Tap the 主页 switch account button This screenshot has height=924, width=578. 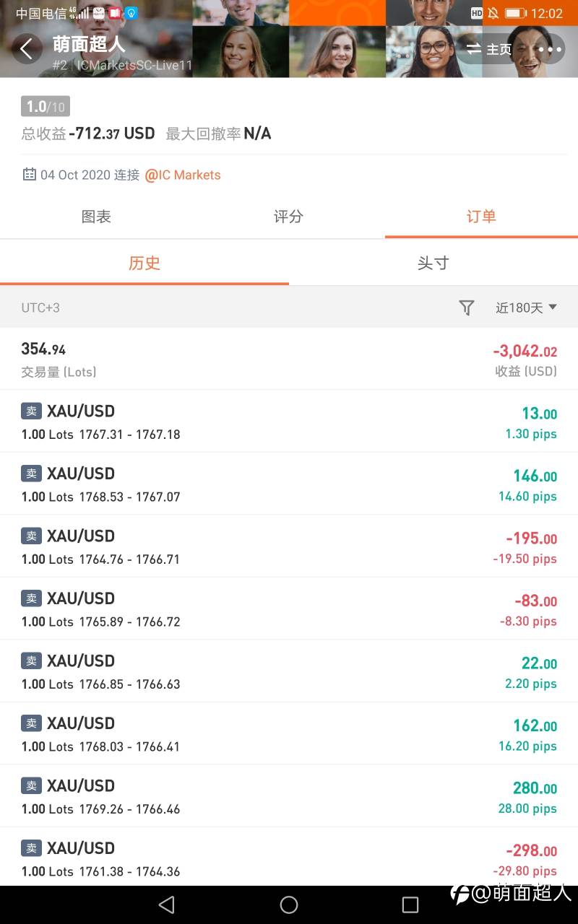pyautogui.click(x=488, y=49)
